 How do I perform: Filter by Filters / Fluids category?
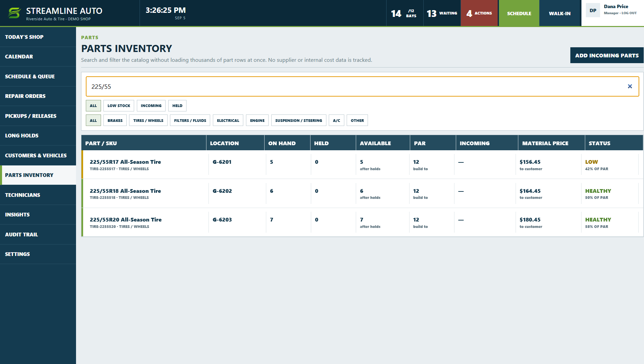[x=190, y=121]
